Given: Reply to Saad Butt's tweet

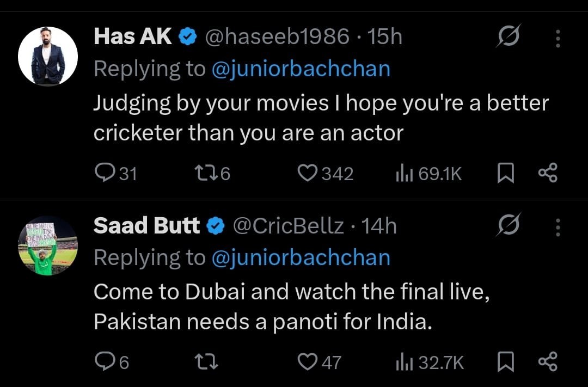Looking at the screenshot, I should (103, 362).
